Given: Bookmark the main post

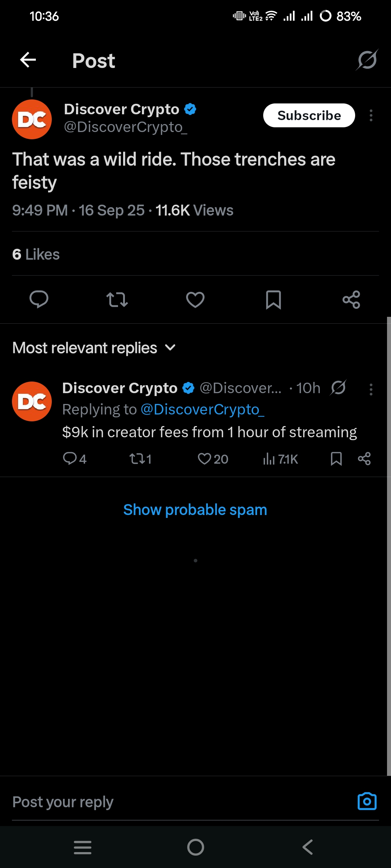Looking at the screenshot, I should pyautogui.click(x=273, y=299).
